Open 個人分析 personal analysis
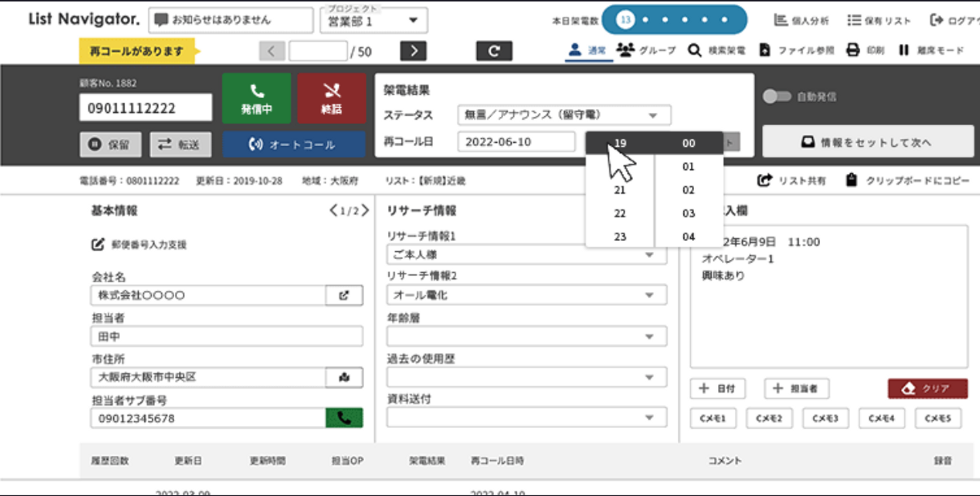The width and height of the screenshot is (980, 496). (x=802, y=20)
